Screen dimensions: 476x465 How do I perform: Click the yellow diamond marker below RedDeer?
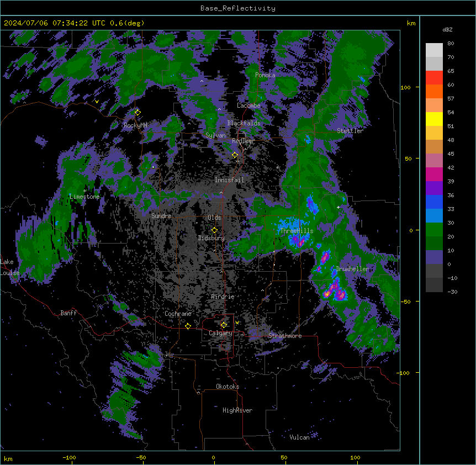pyautogui.click(x=235, y=155)
